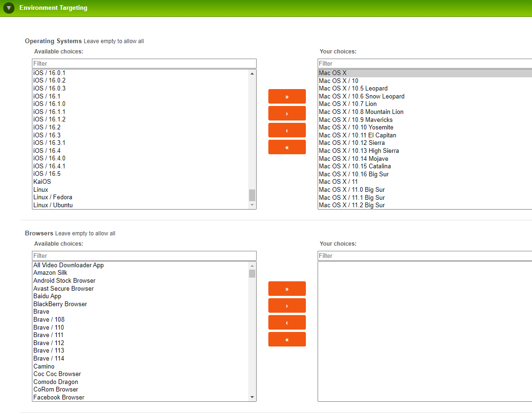532x414 pixels.
Task: Click the Browsers available list scrollbar thumb
Action: point(252,274)
